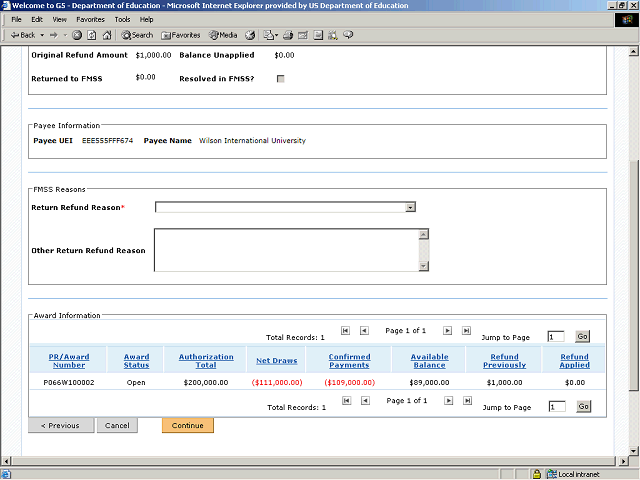The image size is (640, 480).
Task: Open the Favorites menu in menu bar
Action: coord(90,19)
